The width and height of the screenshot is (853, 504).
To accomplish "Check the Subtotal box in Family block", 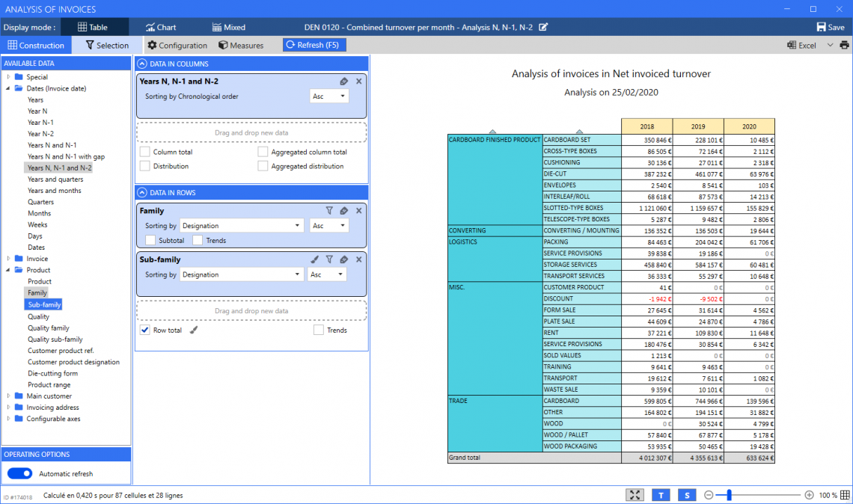I will coord(150,240).
